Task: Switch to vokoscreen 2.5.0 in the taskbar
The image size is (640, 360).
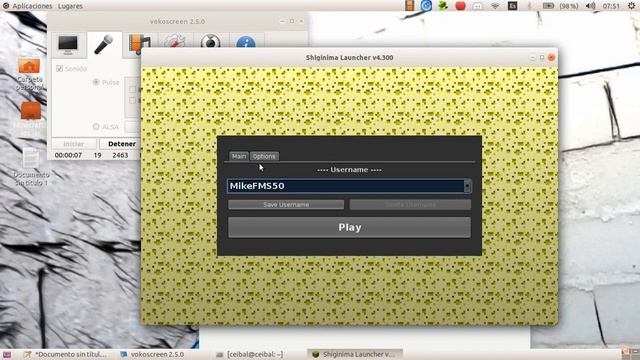Action: point(152,354)
